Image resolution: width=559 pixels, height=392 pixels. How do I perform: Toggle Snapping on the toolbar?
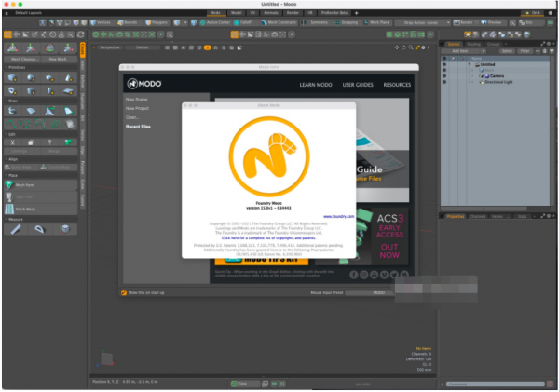pyautogui.click(x=347, y=22)
